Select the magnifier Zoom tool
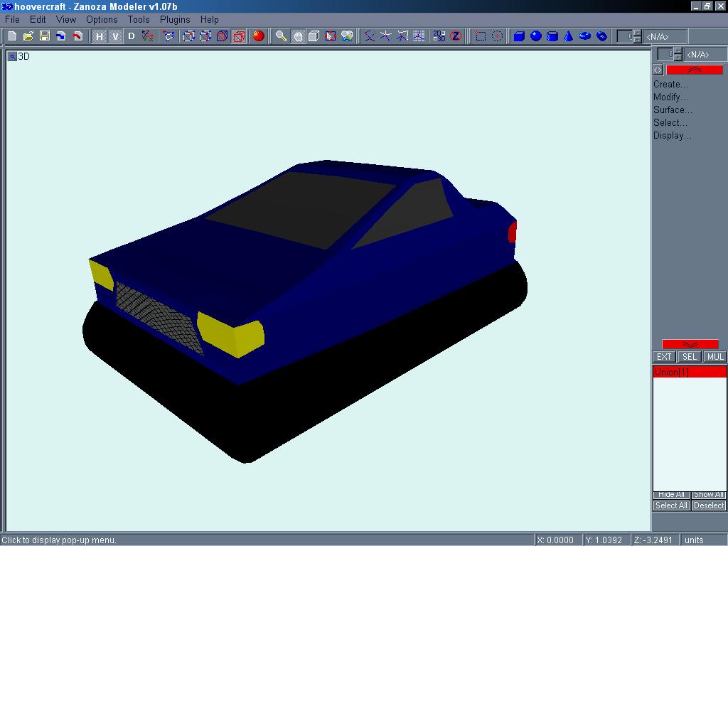Image resolution: width=728 pixels, height=728 pixels. click(x=281, y=36)
